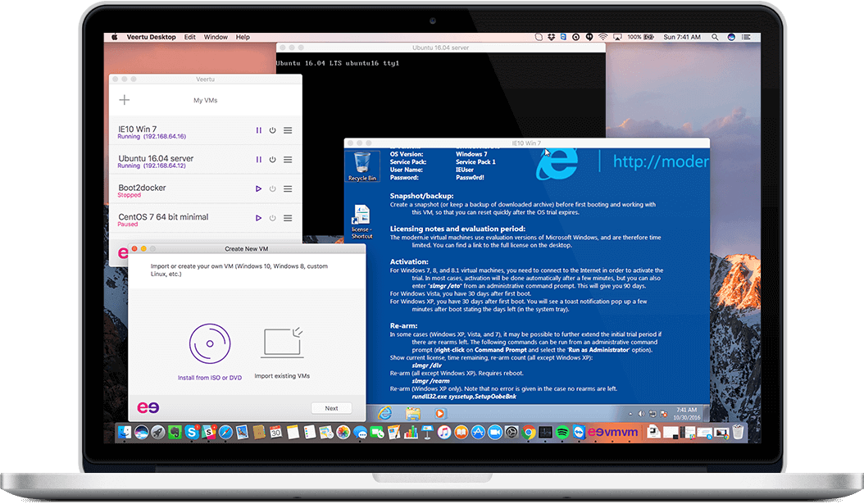The image size is (864, 504).
Task: Open TeamViewer from the Dock
Action: click(x=579, y=433)
